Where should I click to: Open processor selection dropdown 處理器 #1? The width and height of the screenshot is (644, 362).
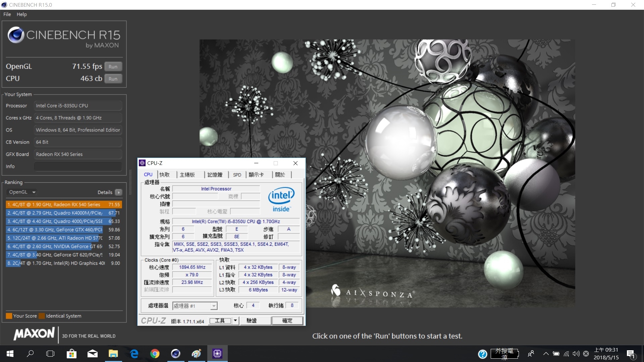[x=195, y=306]
